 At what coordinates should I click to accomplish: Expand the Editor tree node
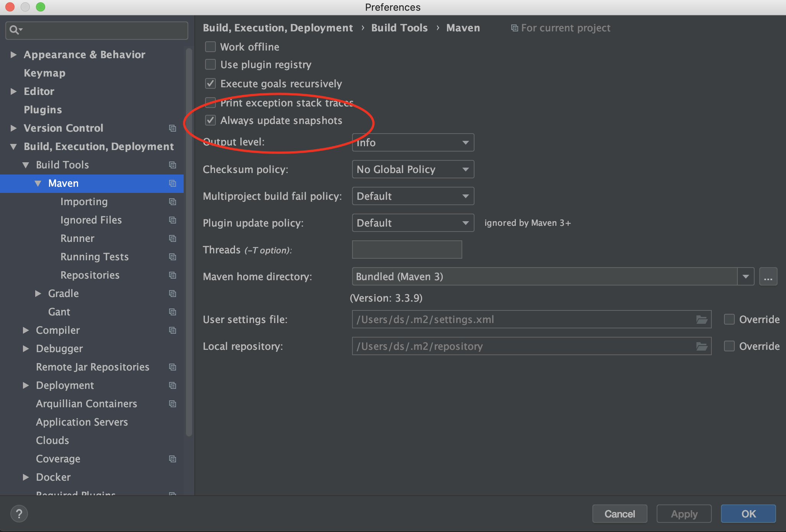click(x=14, y=91)
